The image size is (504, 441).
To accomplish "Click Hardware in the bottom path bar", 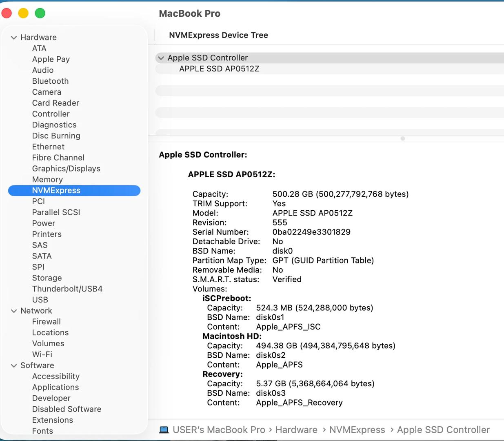I will click(296, 430).
